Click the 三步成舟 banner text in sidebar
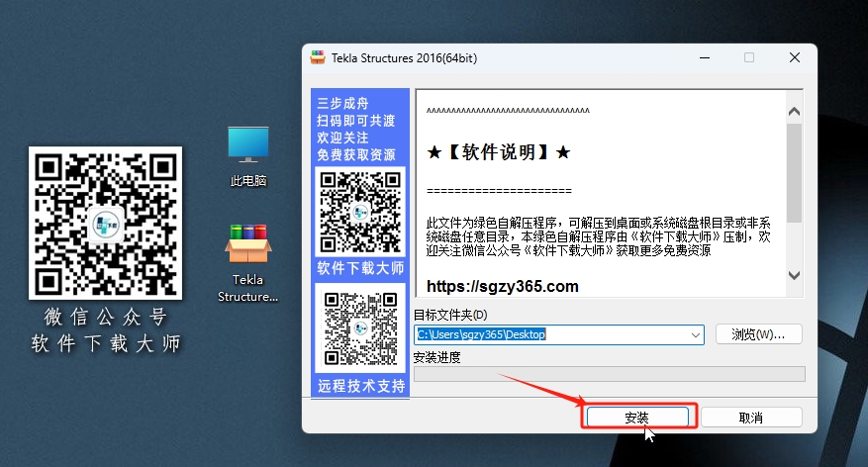868x467 pixels. point(342,104)
